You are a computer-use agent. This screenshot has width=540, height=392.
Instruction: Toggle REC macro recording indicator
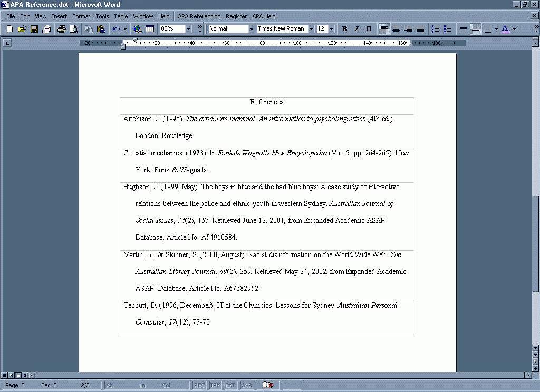pos(199,385)
